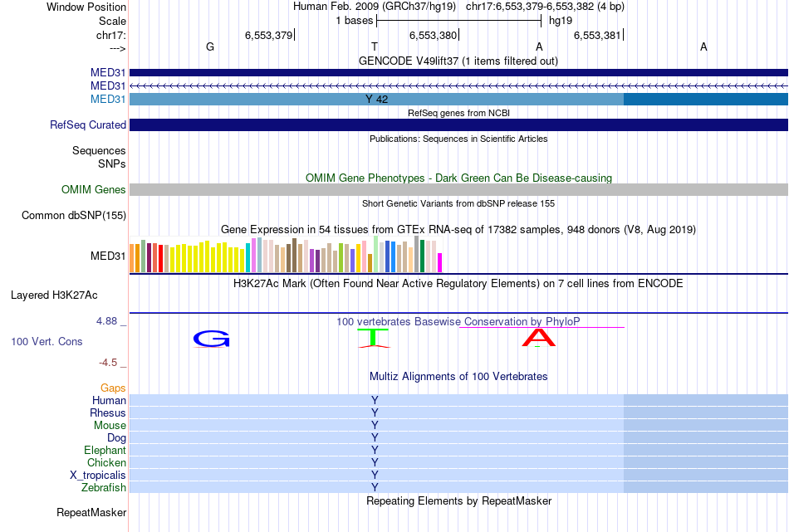Click the 6,553,380 ruler position

[433, 35]
